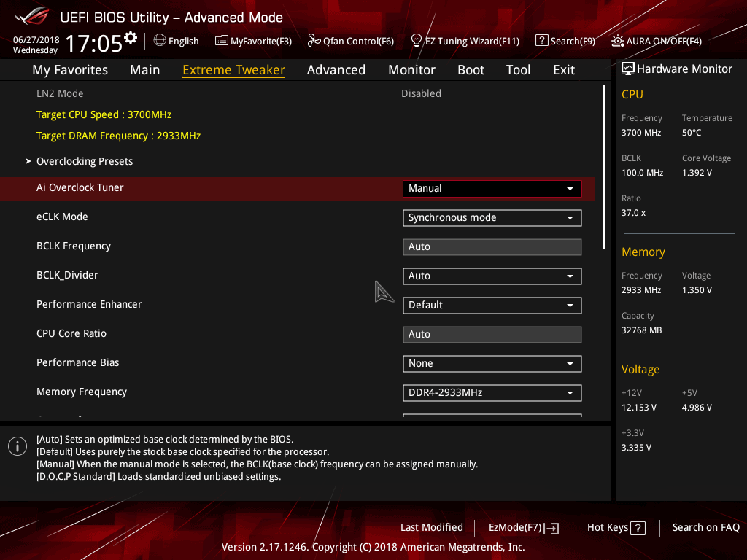Click the MyFavorite list icon
Image resolution: width=747 pixels, height=560 pixels.
(222, 41)
